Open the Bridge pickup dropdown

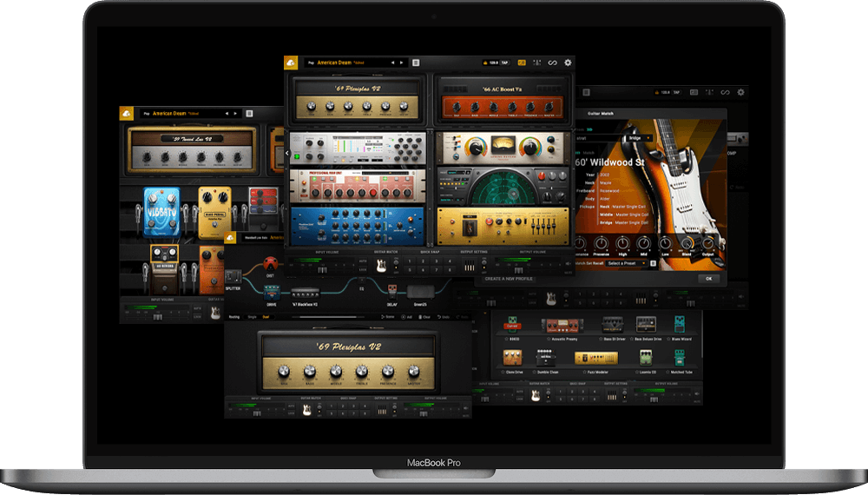(x=637, y=137)
